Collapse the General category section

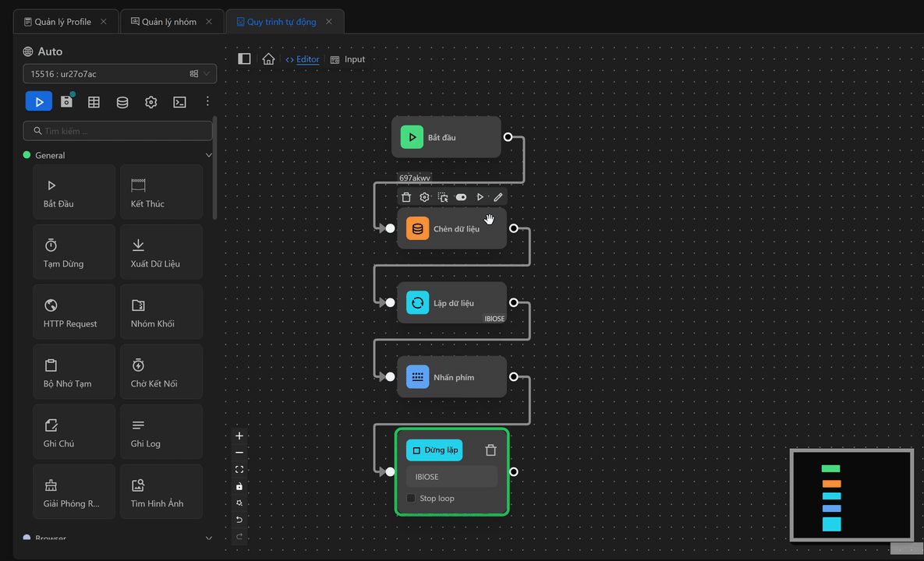pyautogui.click(x=208, y=155)
